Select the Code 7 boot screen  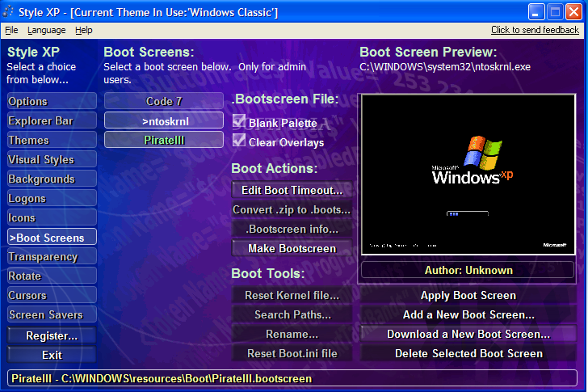(x=164, y=101)
